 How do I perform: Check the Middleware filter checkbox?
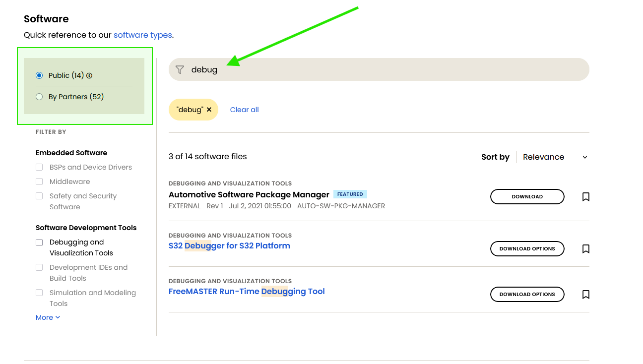pos(39,182)
